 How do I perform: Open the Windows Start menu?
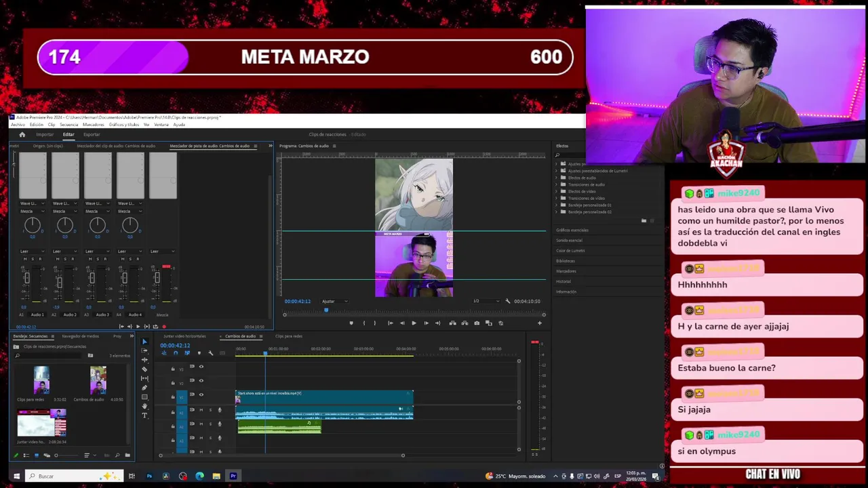[x=16, y=476]
